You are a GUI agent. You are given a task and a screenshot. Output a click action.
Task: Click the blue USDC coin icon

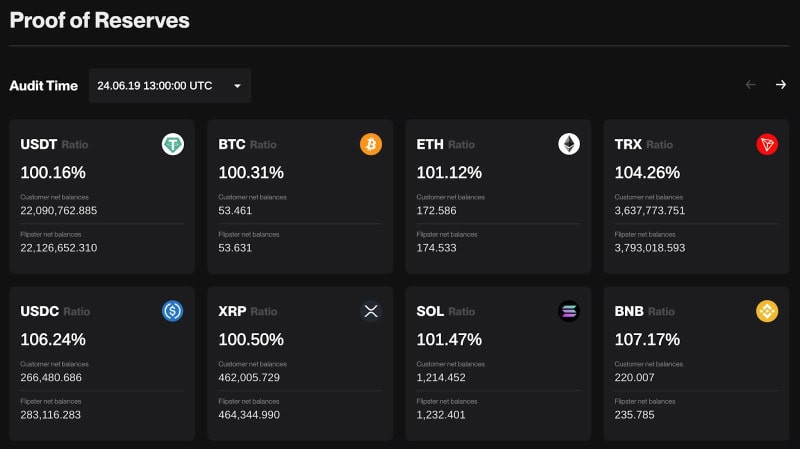point(173,312)
